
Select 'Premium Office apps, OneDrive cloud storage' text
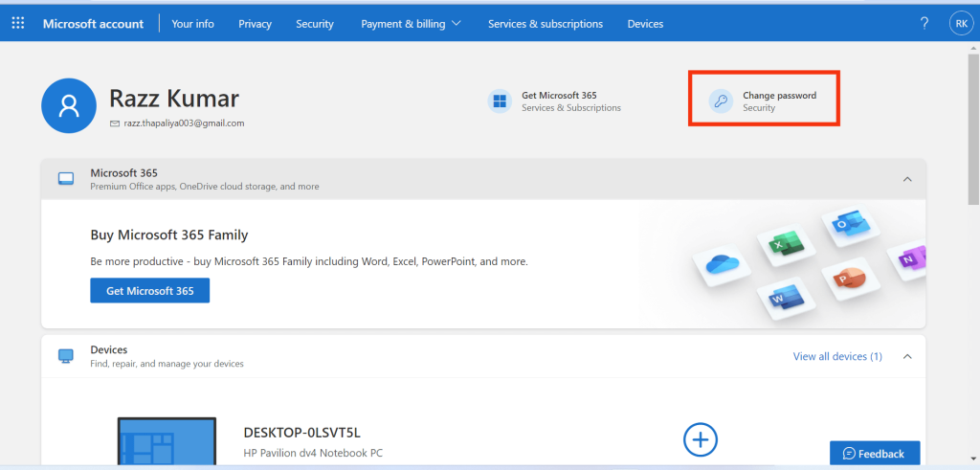click(x=205, y=187)
